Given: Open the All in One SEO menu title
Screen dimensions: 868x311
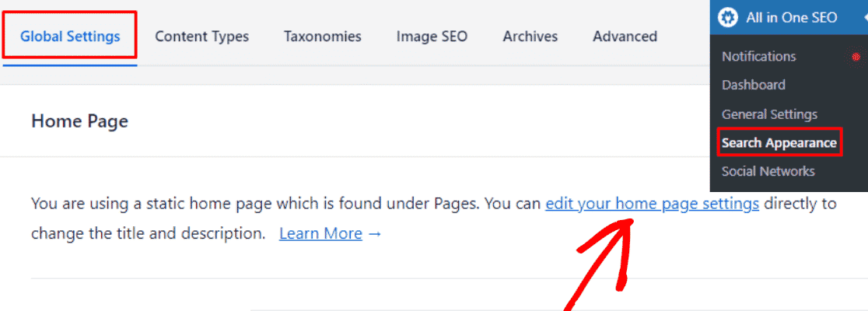Looking at the screenshot, I should [x=791, y=18].
